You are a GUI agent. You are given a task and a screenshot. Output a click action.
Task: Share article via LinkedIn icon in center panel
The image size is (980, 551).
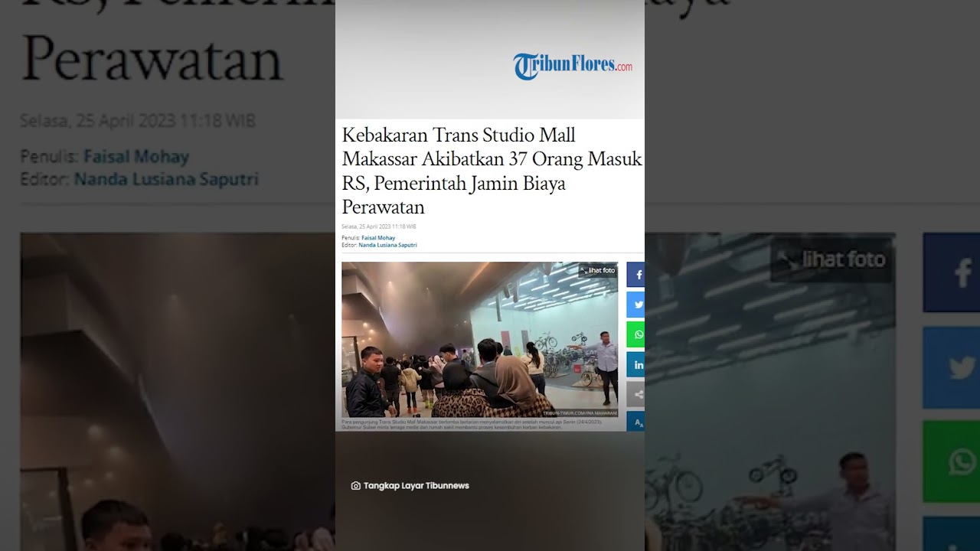tap(635, 364)
